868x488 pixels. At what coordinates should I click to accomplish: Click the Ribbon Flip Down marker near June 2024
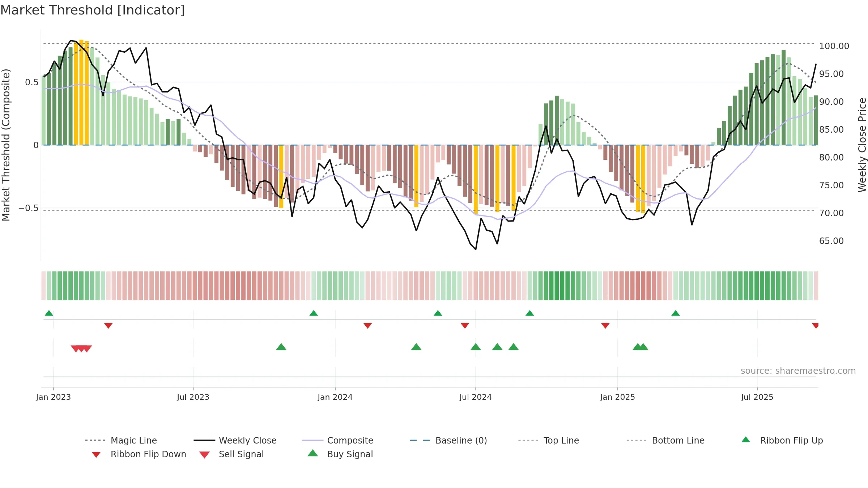[465, 326]
